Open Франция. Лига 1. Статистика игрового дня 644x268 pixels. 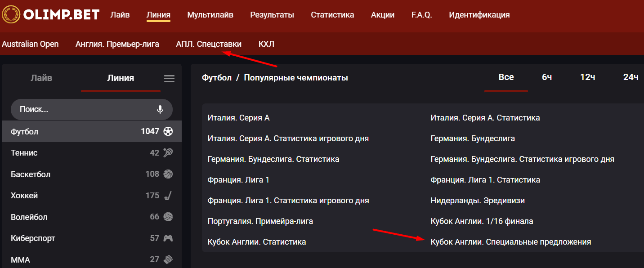288,201
